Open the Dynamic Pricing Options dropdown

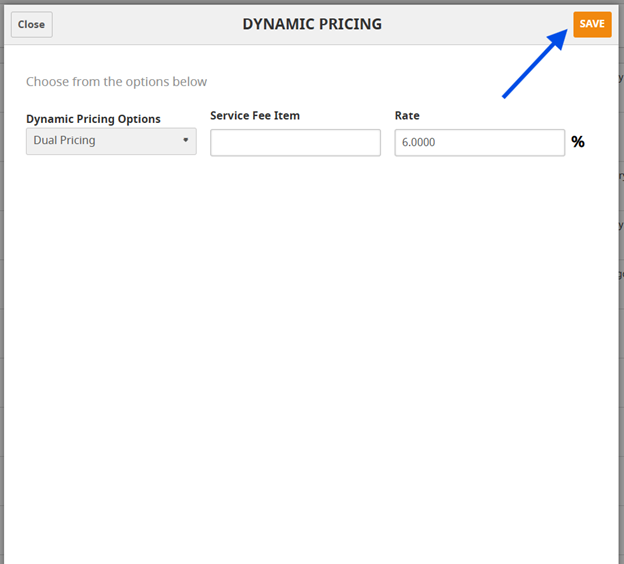click(x=111, y=141)
